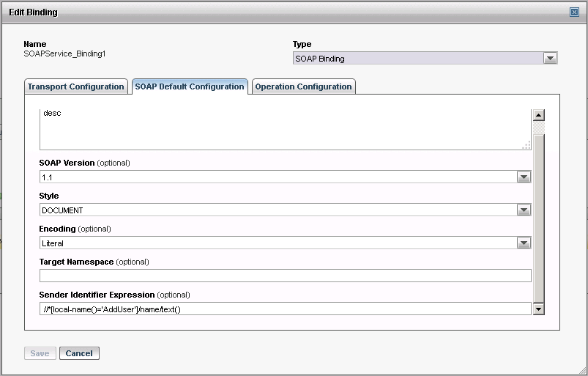
Task: Open the Operation Configuration tab
Action: (303, 86)
